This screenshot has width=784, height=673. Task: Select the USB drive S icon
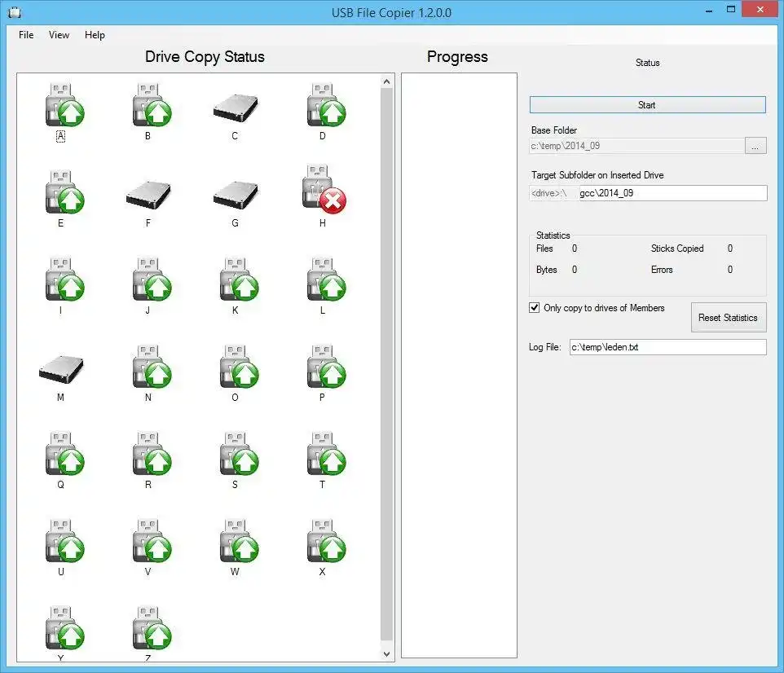[239, 454]
